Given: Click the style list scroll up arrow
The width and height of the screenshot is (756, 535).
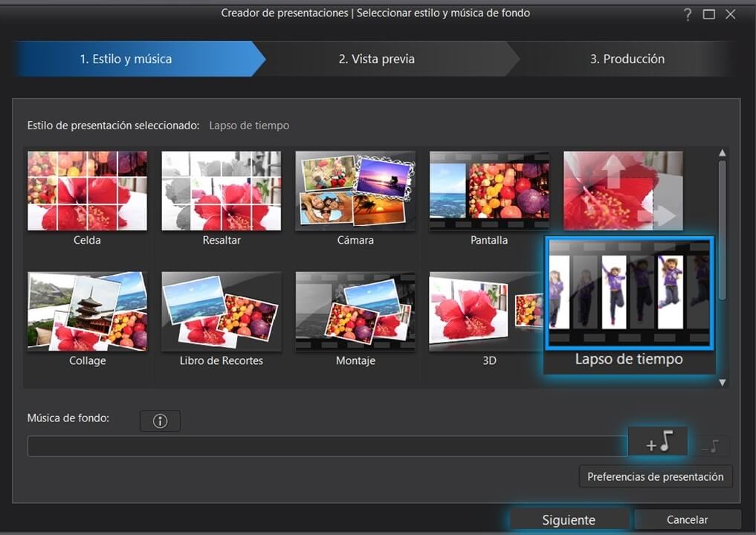Looking at the screenshot, I should pos(723,153).
